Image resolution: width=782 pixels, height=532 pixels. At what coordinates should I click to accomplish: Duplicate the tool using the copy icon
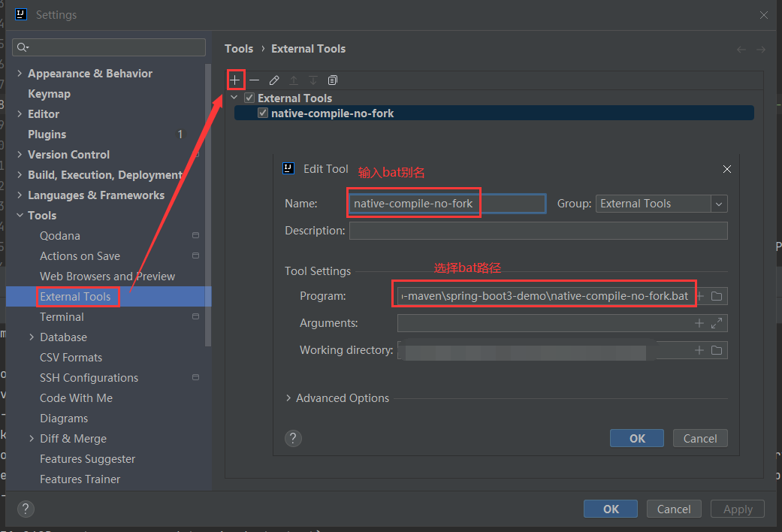coord(332,80)
